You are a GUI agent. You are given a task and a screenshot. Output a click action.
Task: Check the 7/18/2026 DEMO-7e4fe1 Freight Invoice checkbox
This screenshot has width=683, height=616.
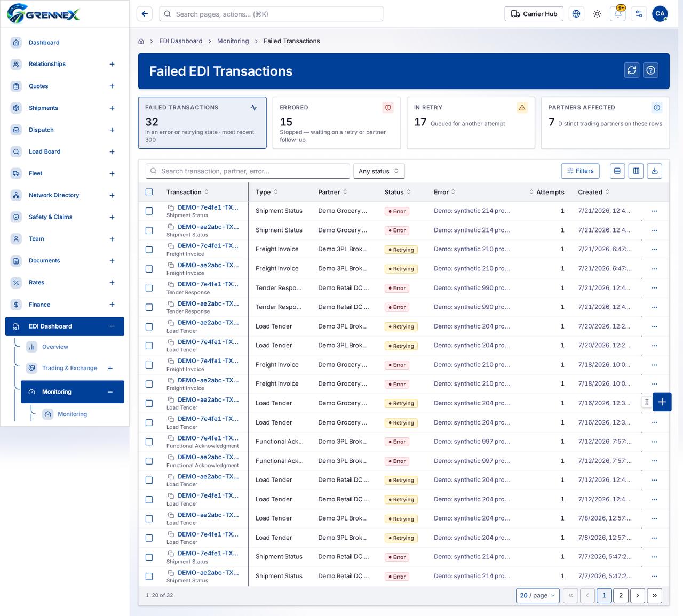(x=149, y=365)
